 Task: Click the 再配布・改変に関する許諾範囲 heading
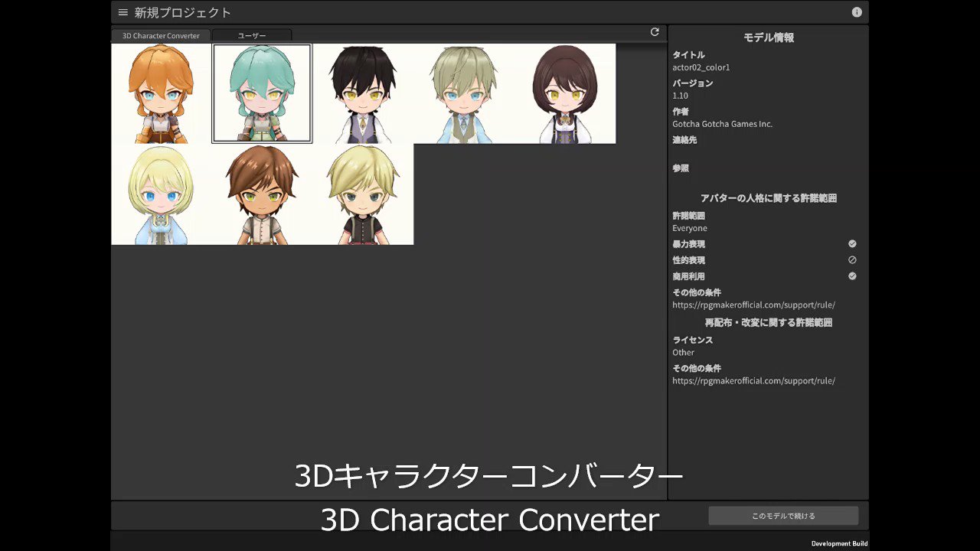768,323
